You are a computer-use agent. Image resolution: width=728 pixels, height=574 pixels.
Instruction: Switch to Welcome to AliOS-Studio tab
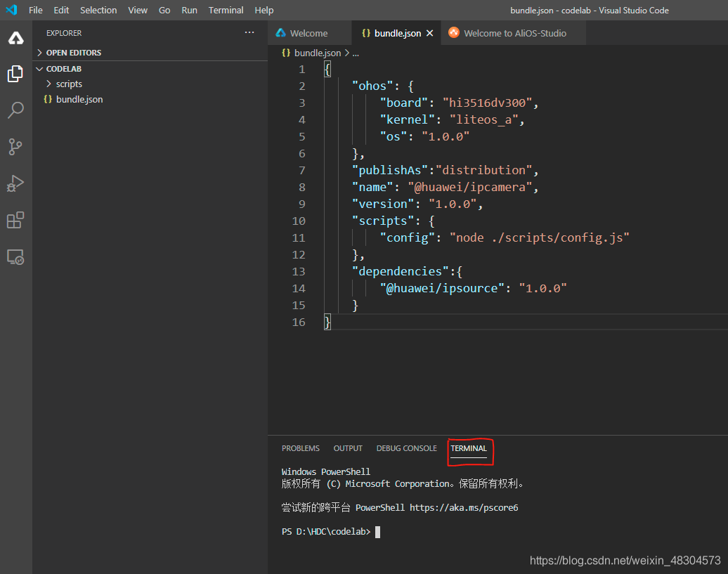[x=514, y=33]
